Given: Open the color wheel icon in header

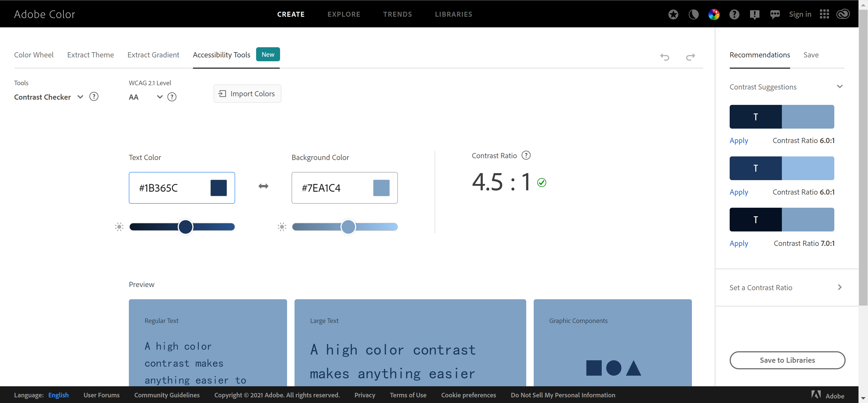Looking at the screenshot, I should pyautogui.click(x=714, y=14).
